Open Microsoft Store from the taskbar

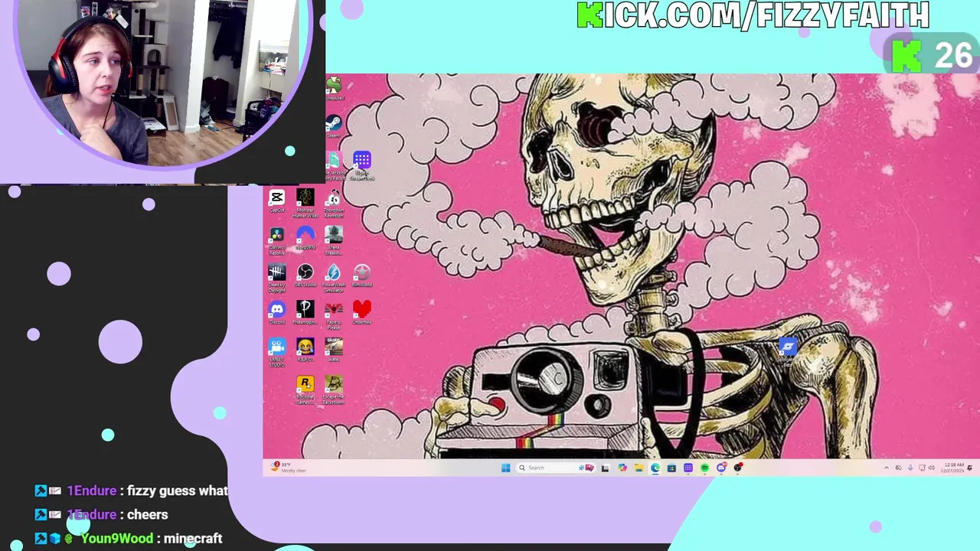[x=671, y=468]
